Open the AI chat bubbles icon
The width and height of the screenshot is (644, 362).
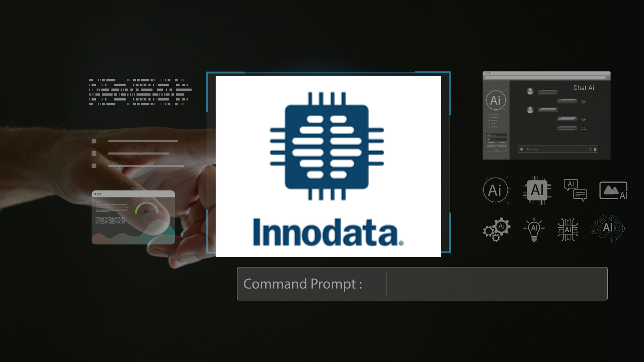tap(576, 190)
